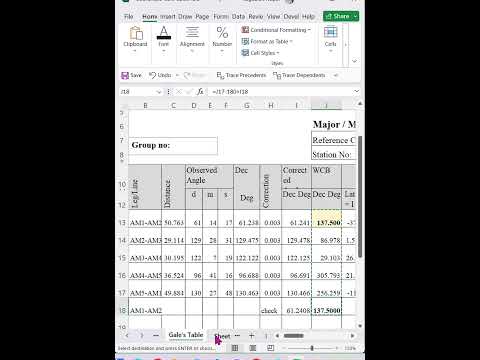Open the Number format group
The height and width of the screenshot is (360, 480).
222,40
